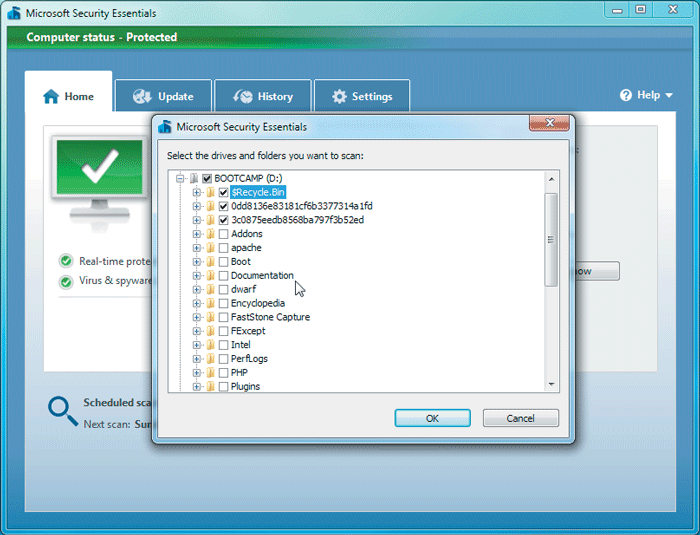Select the FExcept folder name
The height and width of the screenshot is (535, 700).
tap(248, 331)
